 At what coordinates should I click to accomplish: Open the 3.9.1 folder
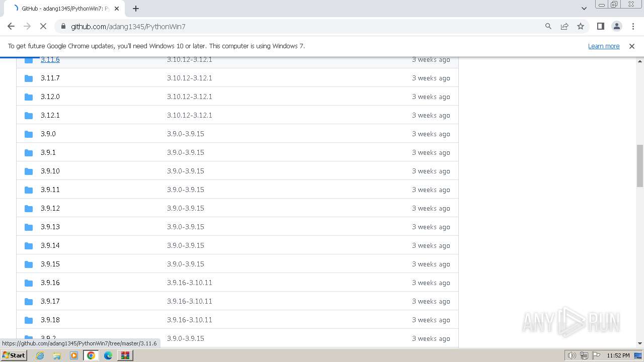(48, 152)
